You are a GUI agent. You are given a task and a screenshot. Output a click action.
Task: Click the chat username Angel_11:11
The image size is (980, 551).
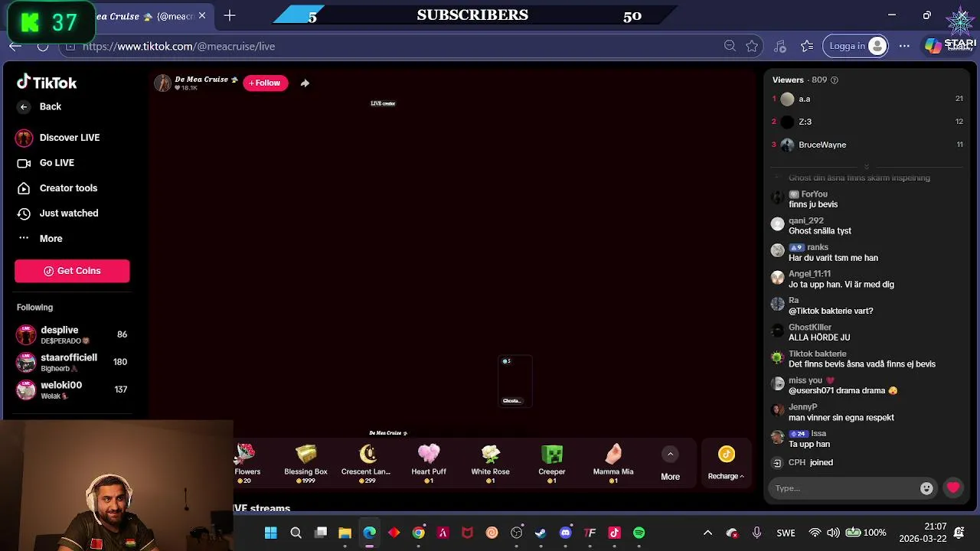810,274
